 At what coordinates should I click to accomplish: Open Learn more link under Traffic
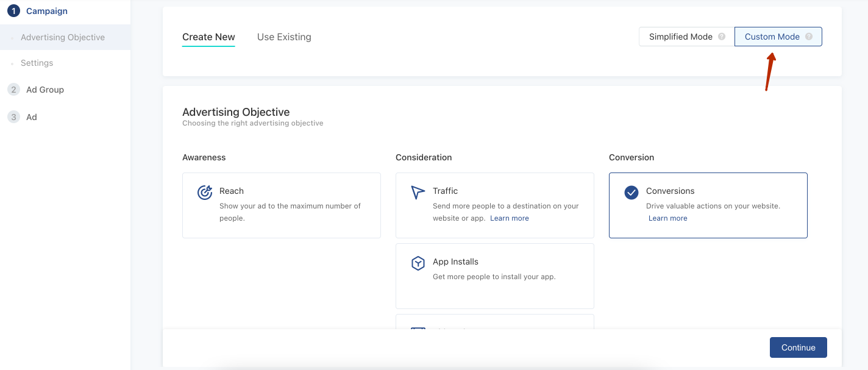510,218
